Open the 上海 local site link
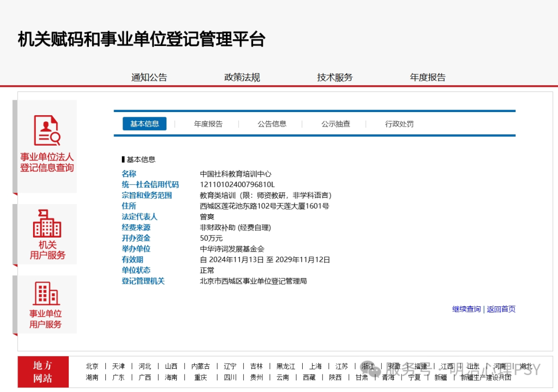The image size is (558, 392). point(315,366)
